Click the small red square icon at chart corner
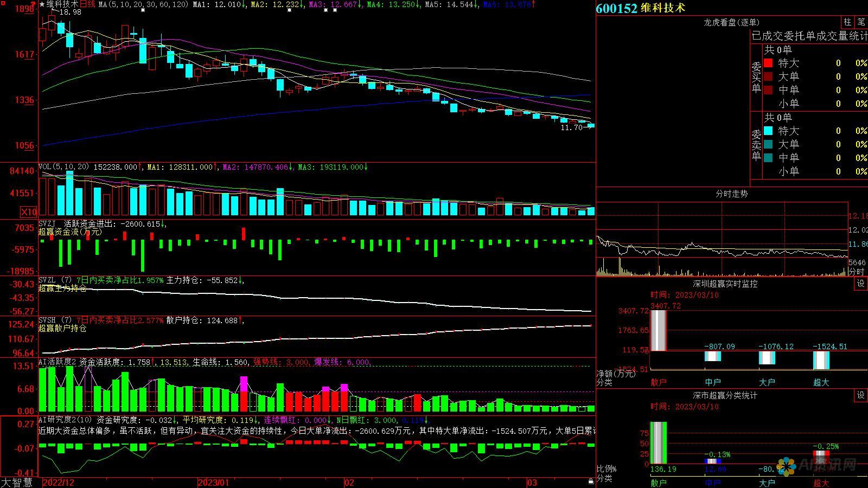This screenshot has width=868, height=488. tap(2, 2)
